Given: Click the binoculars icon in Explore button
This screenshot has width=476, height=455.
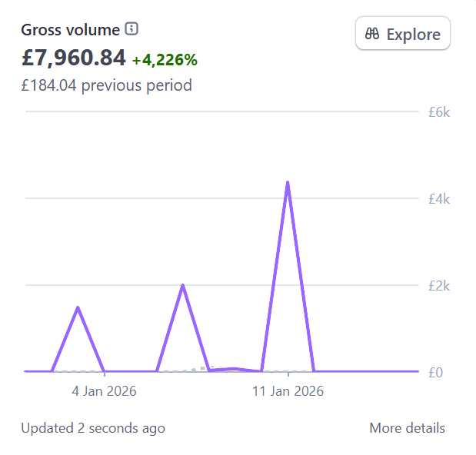Looking at the screenshot, I should [372, 34].
